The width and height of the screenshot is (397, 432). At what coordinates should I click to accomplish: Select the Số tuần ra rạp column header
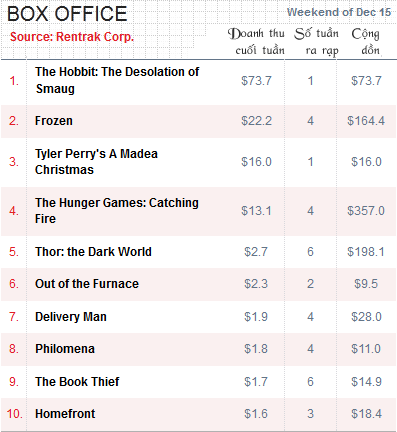[x=316, y=42]
